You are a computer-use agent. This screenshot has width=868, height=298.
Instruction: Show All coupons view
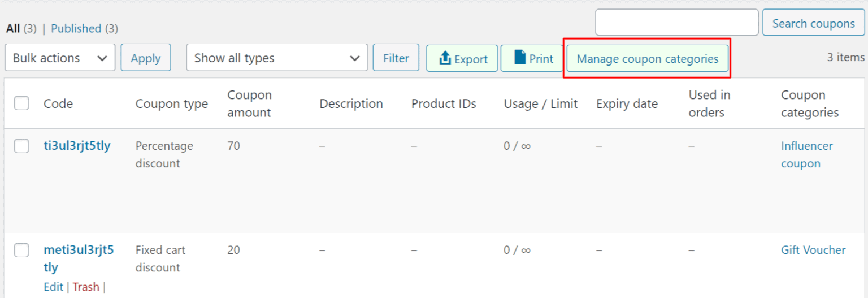click(13, 28)
